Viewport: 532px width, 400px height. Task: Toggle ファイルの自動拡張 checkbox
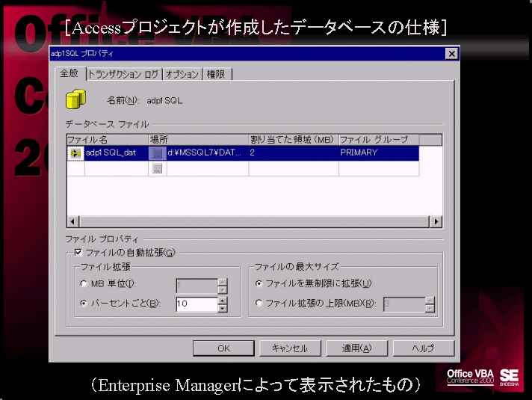[x=78, y=252]
